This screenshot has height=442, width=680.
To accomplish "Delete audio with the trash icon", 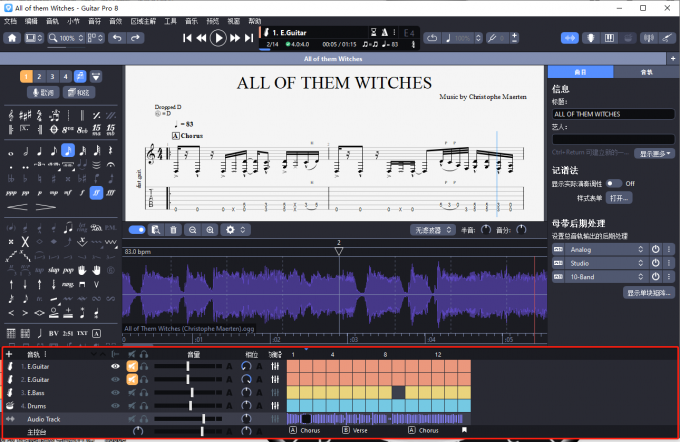I will (173, 230).
